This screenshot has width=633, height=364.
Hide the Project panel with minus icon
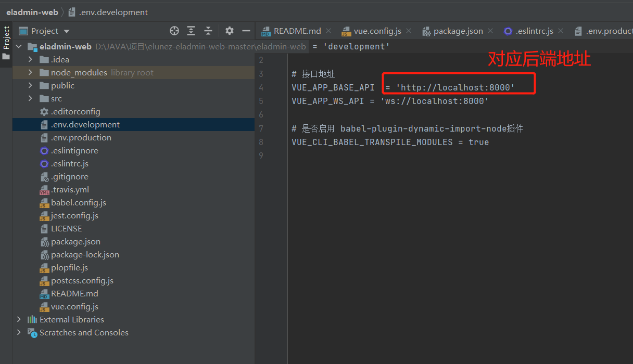coord(246,31)
